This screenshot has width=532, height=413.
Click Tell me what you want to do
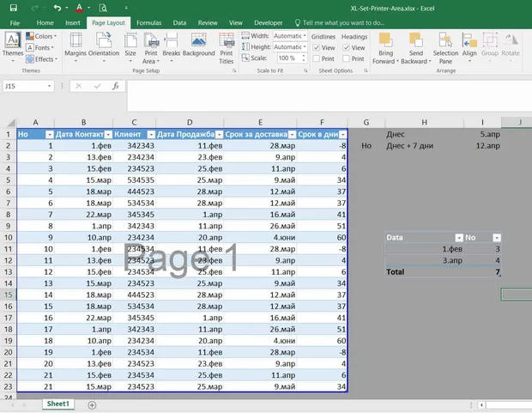pos(340,23)
